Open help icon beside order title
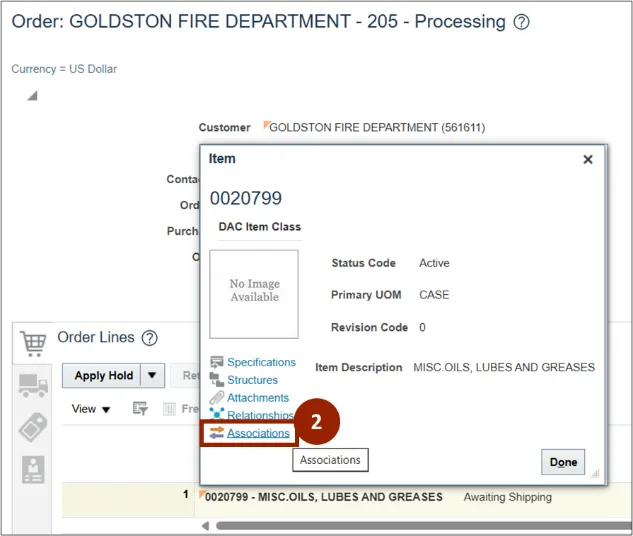Viewport: 633px width, 536px height. pos(521,22)
